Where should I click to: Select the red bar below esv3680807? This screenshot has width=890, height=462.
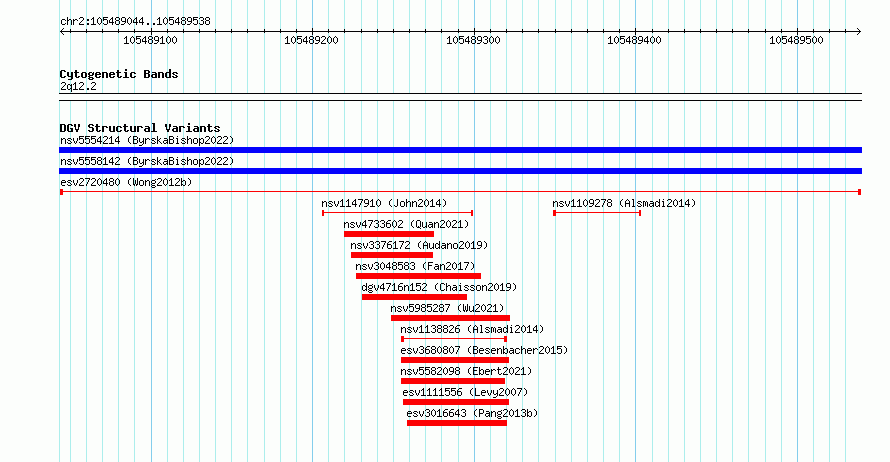pyautogui.click(x=455, y=360)
